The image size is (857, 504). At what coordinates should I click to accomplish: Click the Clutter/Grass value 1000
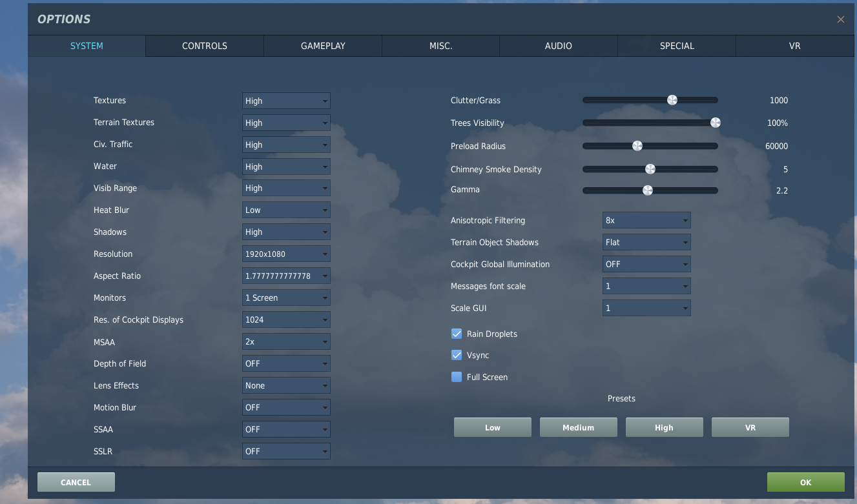tap(779, 100)
